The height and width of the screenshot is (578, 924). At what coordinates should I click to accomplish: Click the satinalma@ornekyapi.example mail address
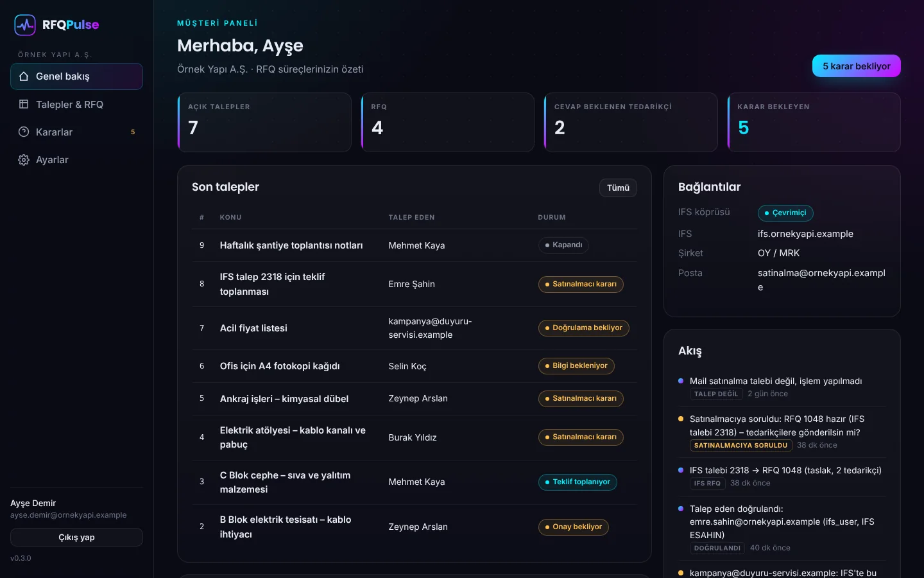coord(821,280)
